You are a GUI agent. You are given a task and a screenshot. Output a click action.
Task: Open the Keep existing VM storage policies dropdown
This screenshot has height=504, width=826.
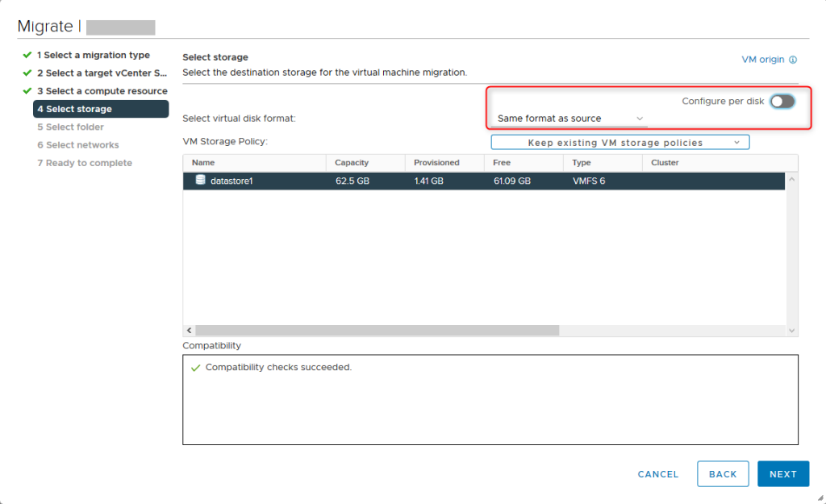pos(620,142)
